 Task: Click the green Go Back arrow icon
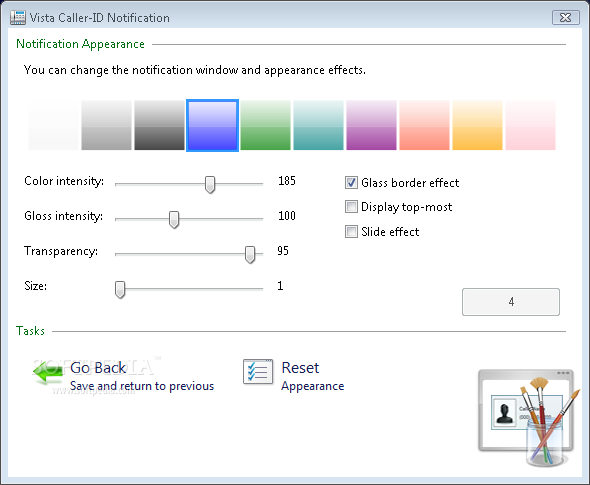tap(48, 372)
